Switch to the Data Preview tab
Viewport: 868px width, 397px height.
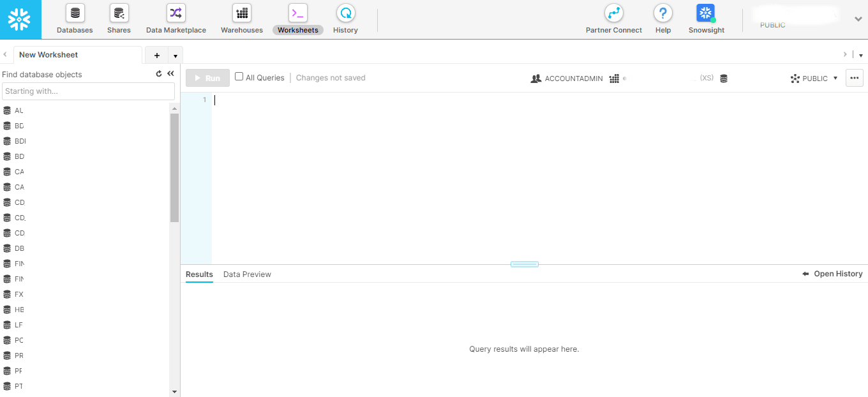point(247,274)
